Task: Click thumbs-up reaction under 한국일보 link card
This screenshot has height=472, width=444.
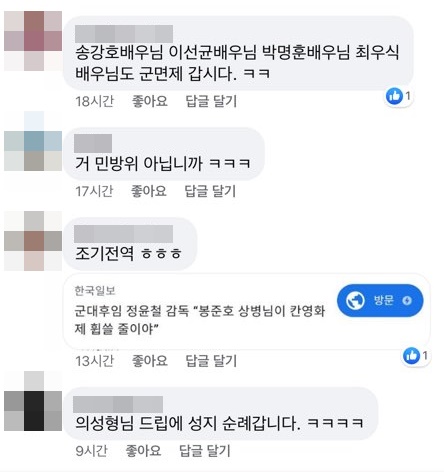Action: (411, 356)
